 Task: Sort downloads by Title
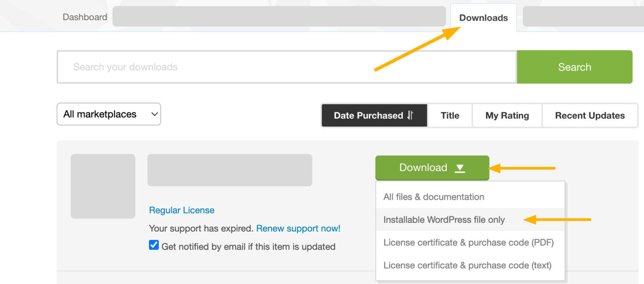pos(450,115)
